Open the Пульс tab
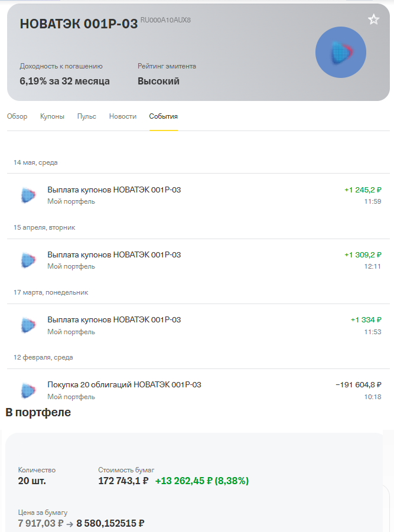This screenshot has width=394, height=532. coord(86,116)
